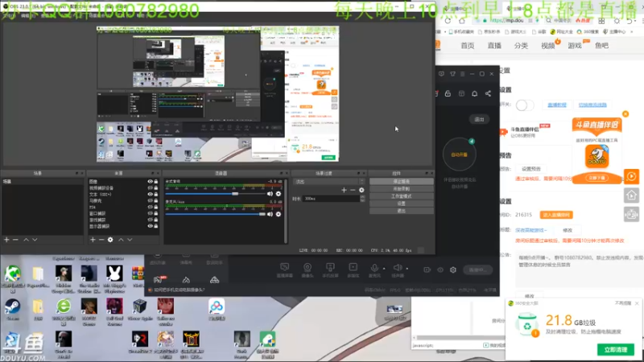Add a new source in OBS sources panel

point(93,239)
